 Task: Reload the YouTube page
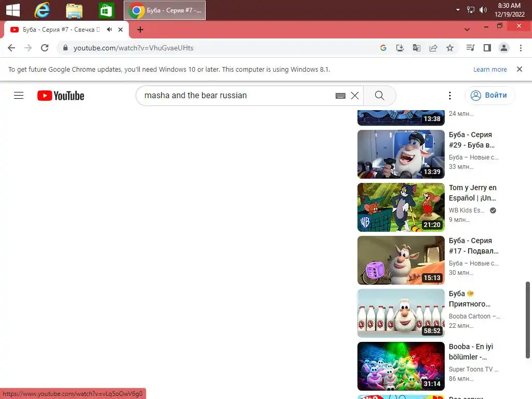click(45, 48)
